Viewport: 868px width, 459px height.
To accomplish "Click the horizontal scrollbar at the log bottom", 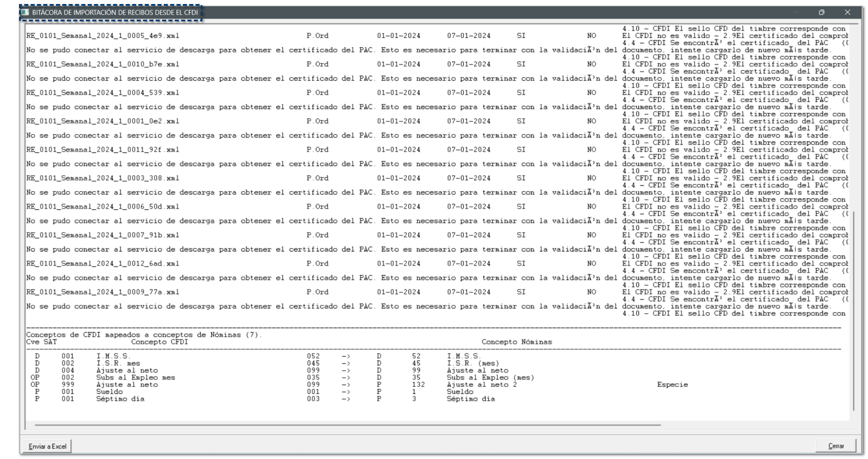I will pos(347,425).
